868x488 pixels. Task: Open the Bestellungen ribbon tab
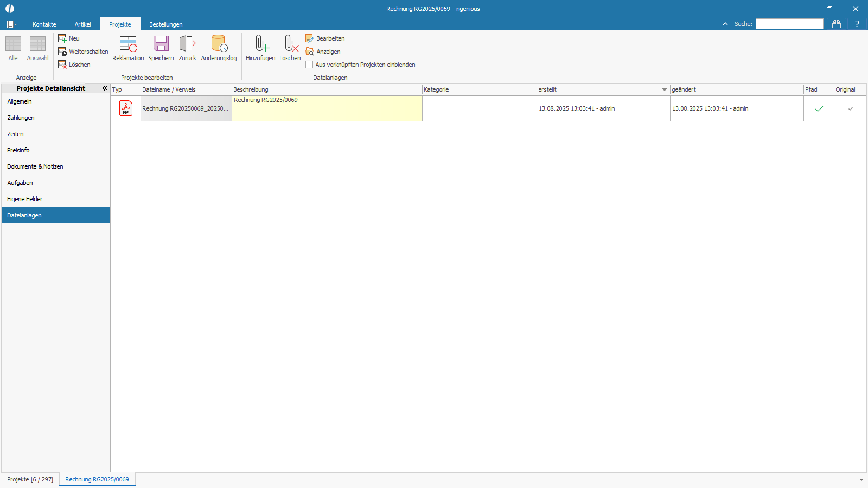pyautogui.click(x=166, y=24)
